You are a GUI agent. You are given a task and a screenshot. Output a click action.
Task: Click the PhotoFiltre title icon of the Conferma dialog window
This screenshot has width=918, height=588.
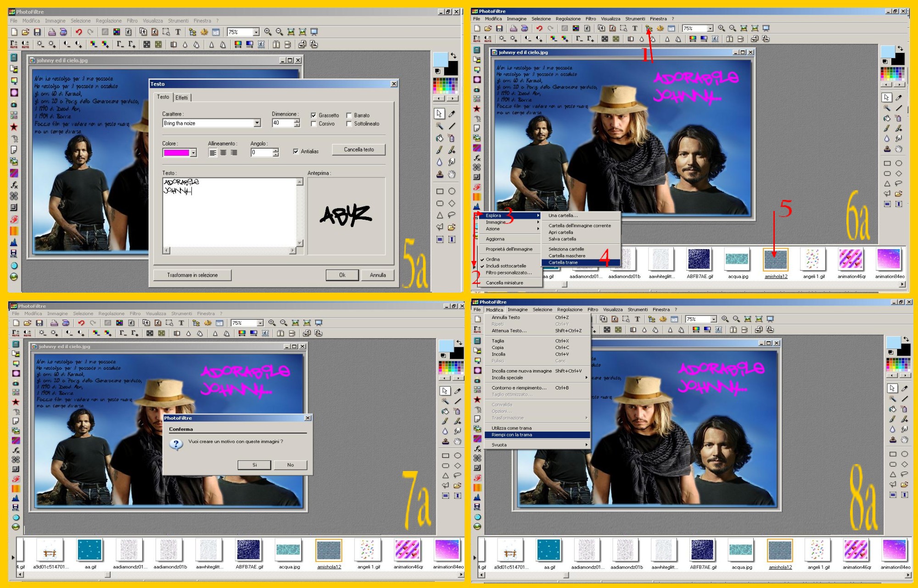[x=178, y=418]
